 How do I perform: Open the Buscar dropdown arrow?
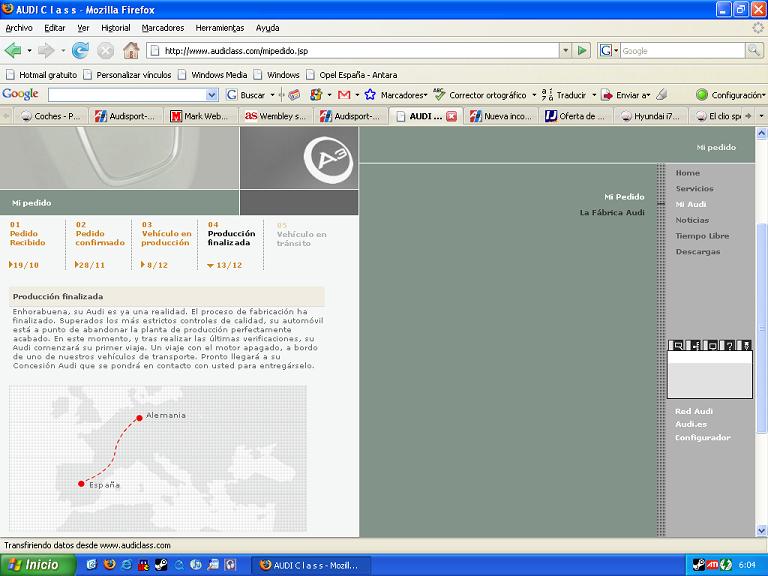[272, 95]
